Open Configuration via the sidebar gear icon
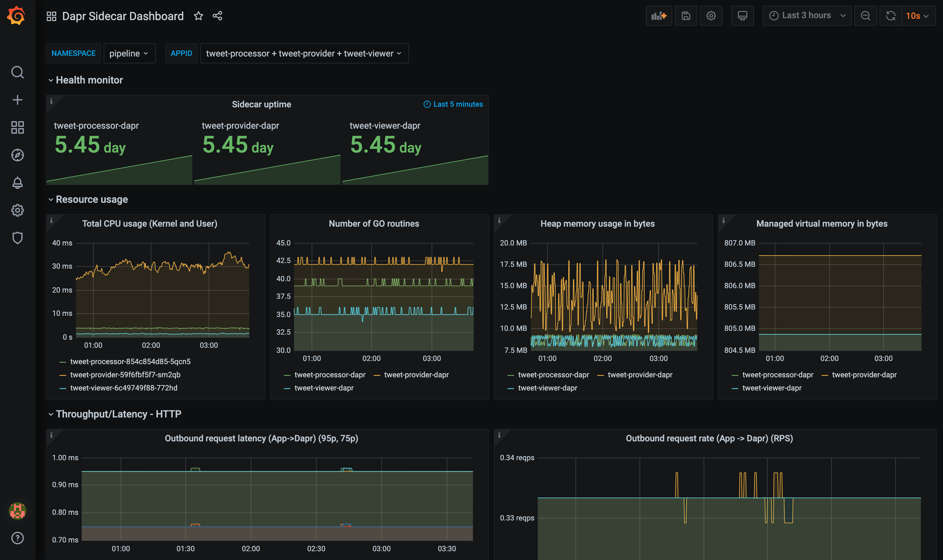The height and width of the screenshot is (560, 943). point(17,210)
